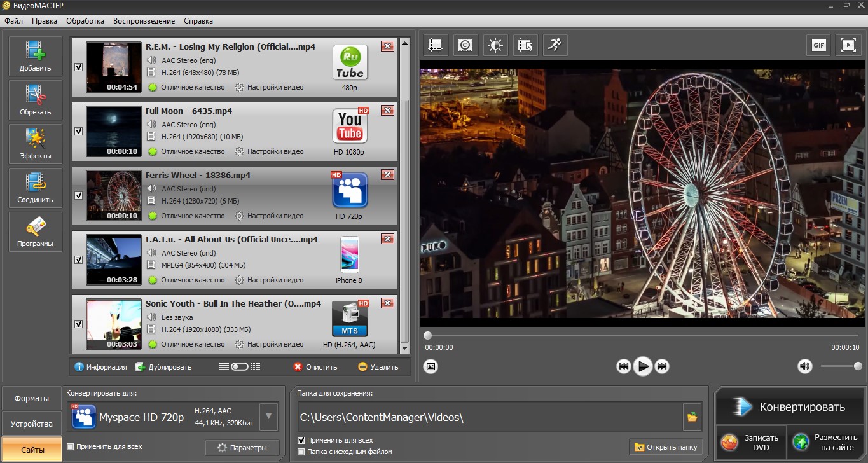The image size is (868, 463).
Task: Open the Файл menu
Action: click(x=13, y=21)
